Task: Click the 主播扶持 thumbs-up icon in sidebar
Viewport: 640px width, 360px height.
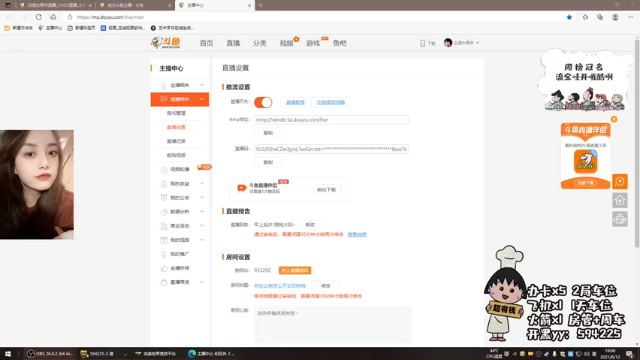Action: pyautogui.click(x=164, y=268)
